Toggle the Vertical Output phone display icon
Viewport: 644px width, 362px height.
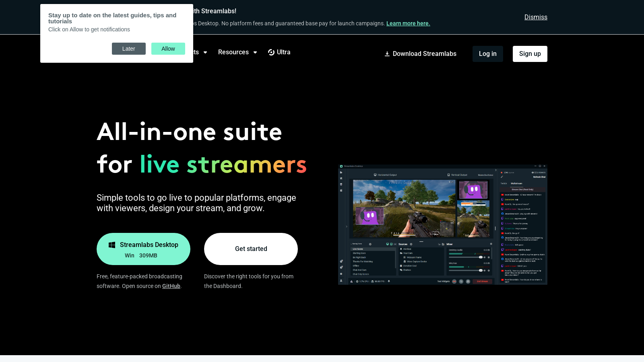[448, 175]
